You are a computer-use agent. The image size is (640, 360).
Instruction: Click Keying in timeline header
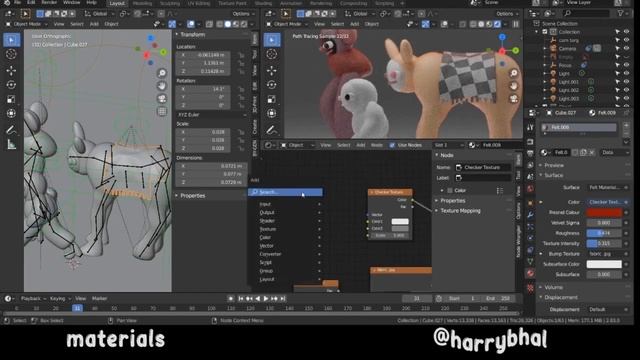(x=58, y=298)
